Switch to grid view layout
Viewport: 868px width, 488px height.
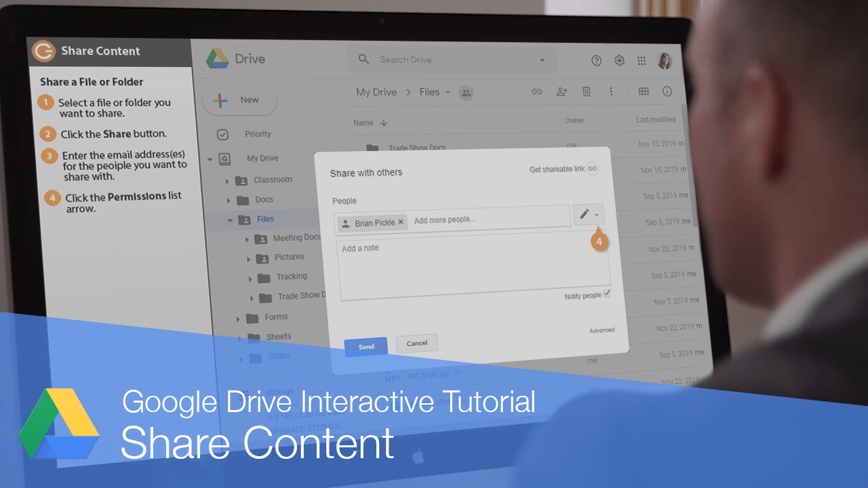click(x=644, y=91)
